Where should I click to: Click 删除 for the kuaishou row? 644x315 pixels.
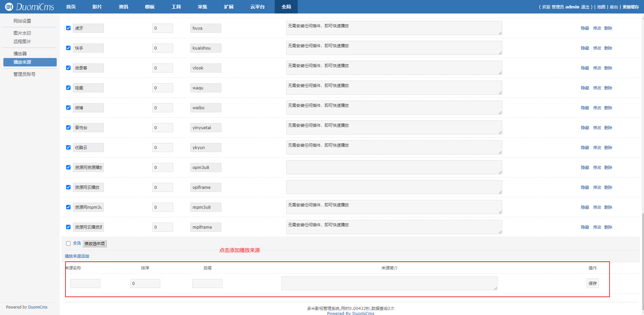608,48
